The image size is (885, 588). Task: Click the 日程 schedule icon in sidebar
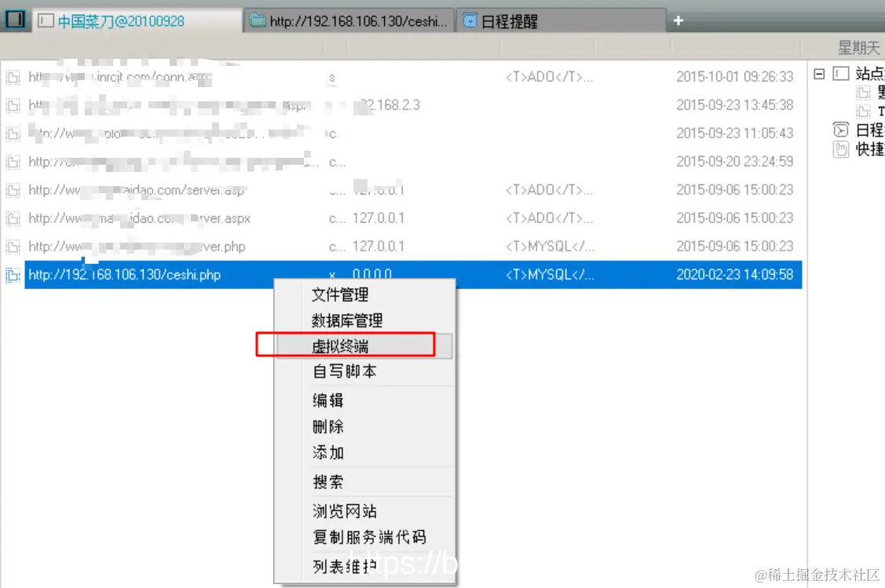pyautogui.click(x=841, y=130)
